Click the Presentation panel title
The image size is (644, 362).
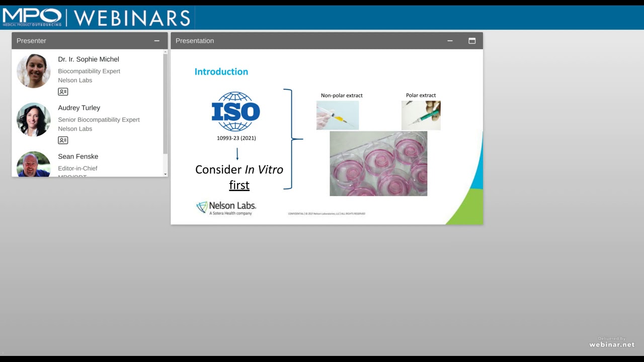[x=195, y=41]
